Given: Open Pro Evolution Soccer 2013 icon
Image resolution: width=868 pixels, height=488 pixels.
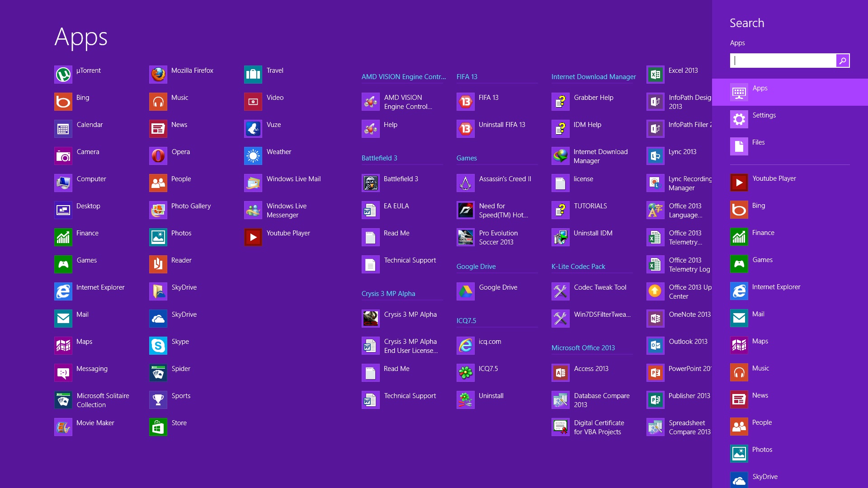Looking at the screenshot, I should click(466, 237).
